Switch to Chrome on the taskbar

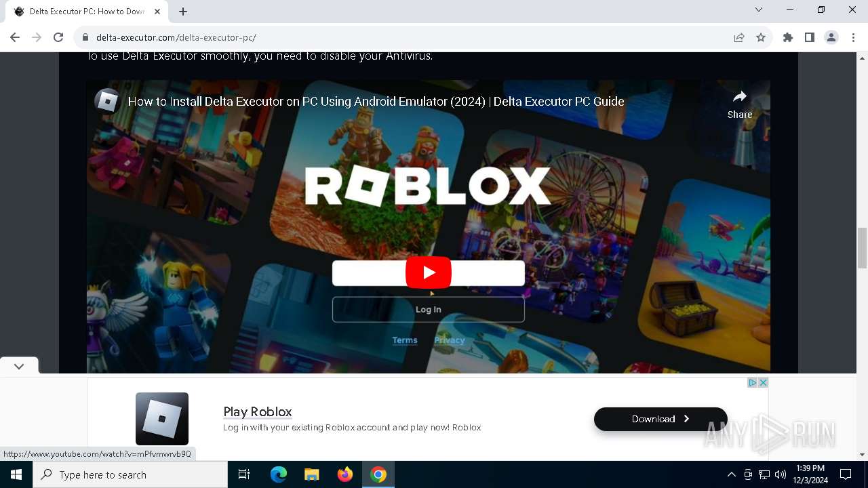click(378, 474)
